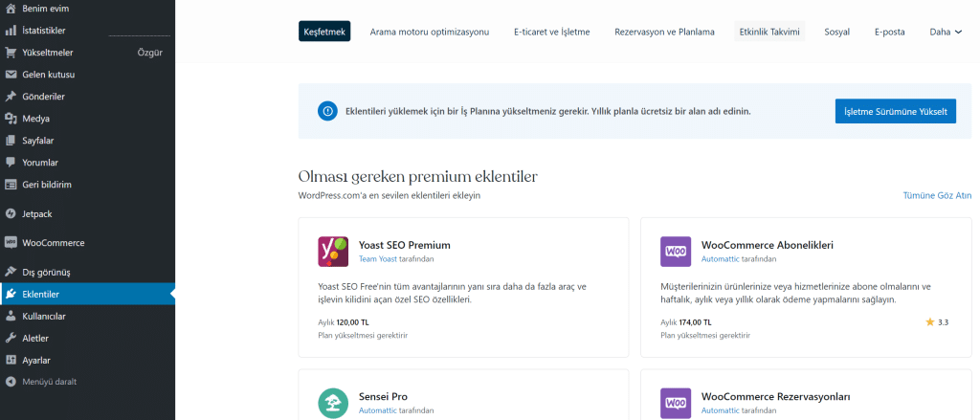This screenshot has height=420, width=980.
Task: Click the Aylık 120,00 TL price
Action: coord(342,322)
